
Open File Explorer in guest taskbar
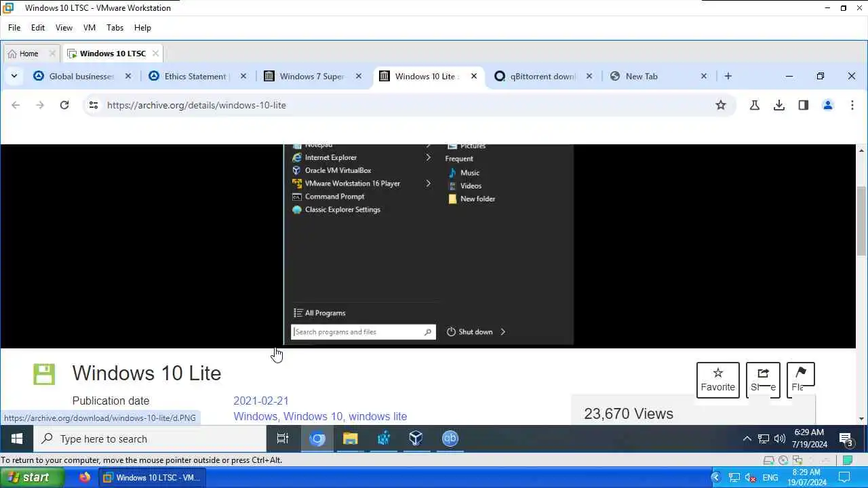pyautogui.click(x=350, y=439)
